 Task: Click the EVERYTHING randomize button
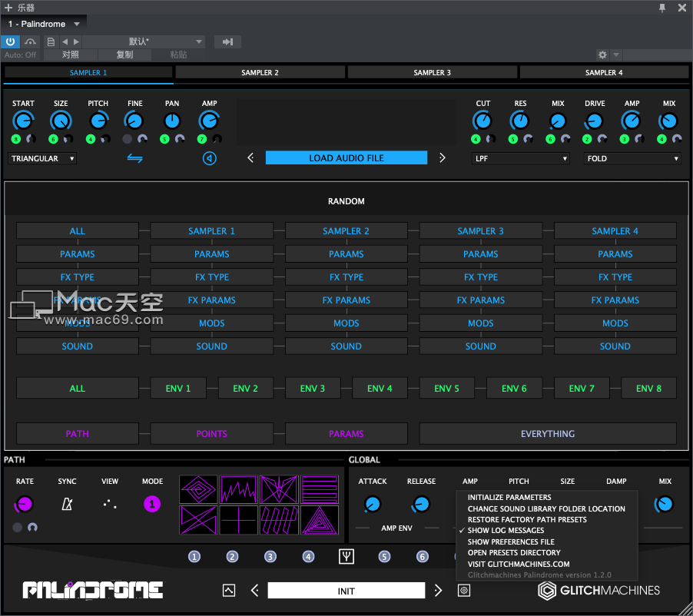point(548,433)
